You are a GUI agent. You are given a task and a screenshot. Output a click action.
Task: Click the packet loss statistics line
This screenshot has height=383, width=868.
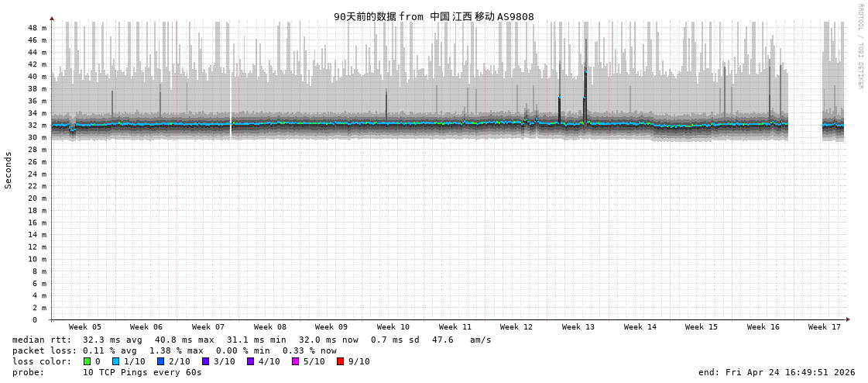[x=174, y=350]
